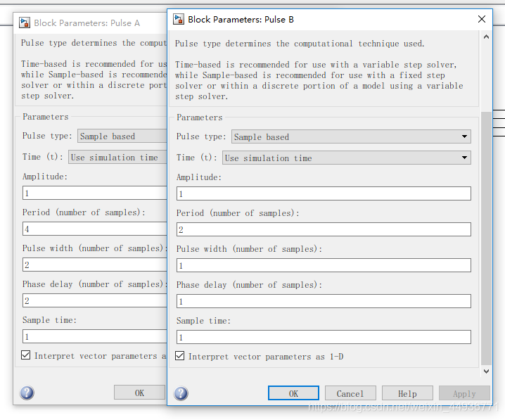Click the Simulink icon in the Pulse A title bar
The height and width of the screenshot is (420, 505).
click(x=25, y=23)
